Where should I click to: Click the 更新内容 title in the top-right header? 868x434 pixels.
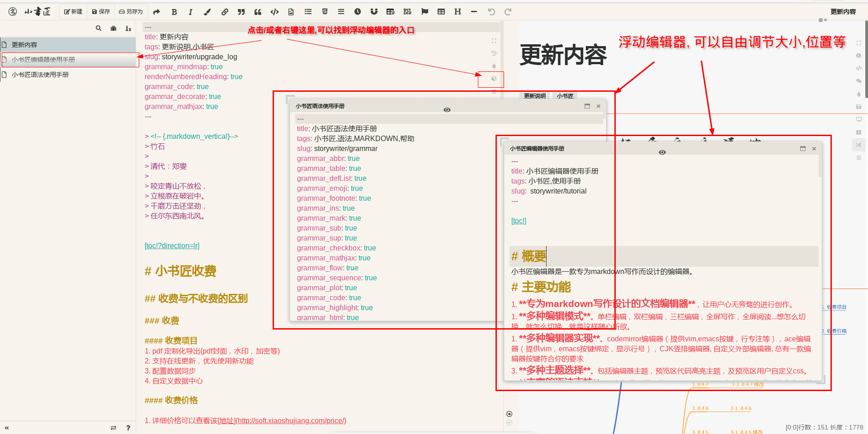(x=843, y=12)
